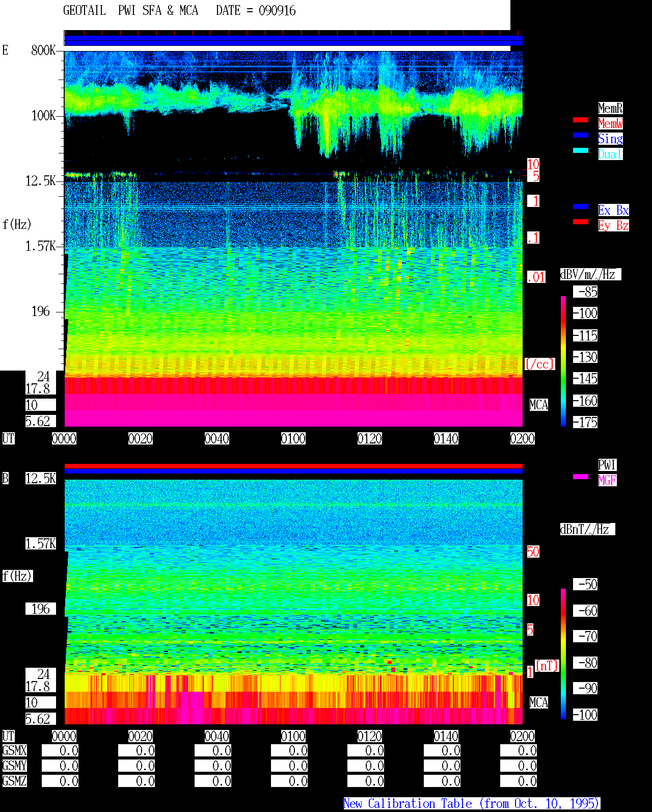The width and height of the screenshot is (652, 812).
Task: Click the MemR legend label
Action: (x=610, y=108)
